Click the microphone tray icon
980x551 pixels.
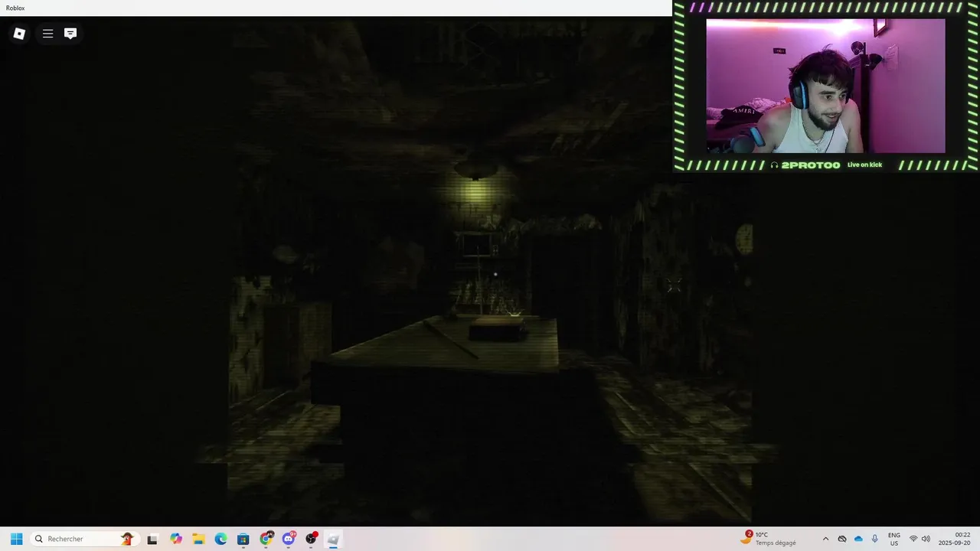pyautogui.click(x=874, y=539)
